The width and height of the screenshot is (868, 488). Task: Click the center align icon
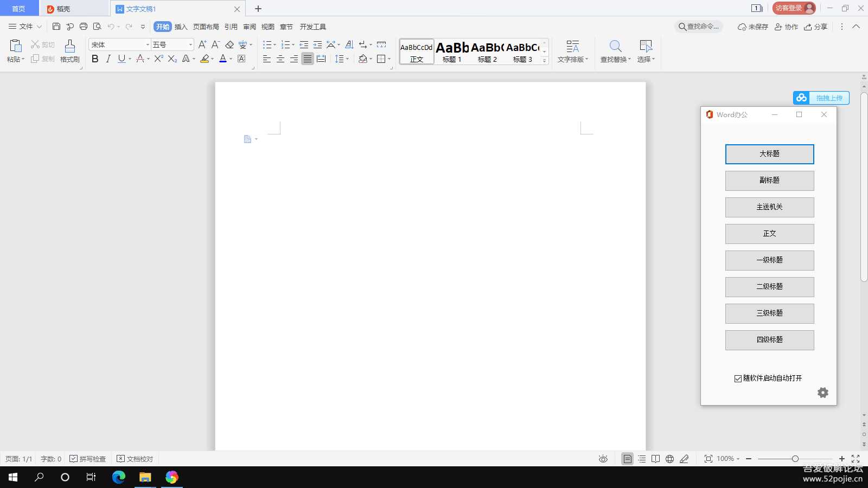(x=280, y=59)
